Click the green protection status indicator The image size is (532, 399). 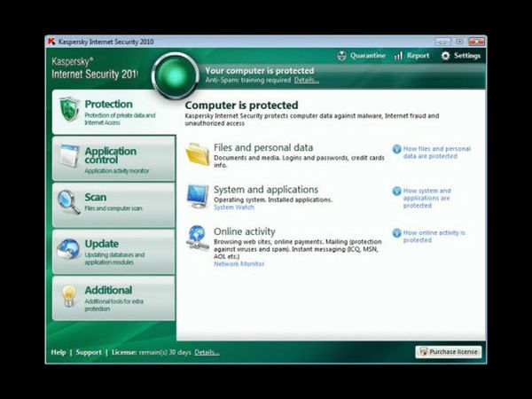[x=175, y=75]
